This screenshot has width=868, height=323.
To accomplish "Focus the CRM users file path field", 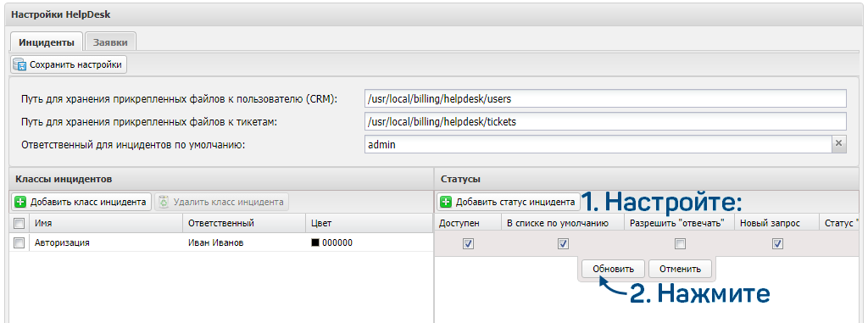I will pyautogui.click(x=605, y=98).
